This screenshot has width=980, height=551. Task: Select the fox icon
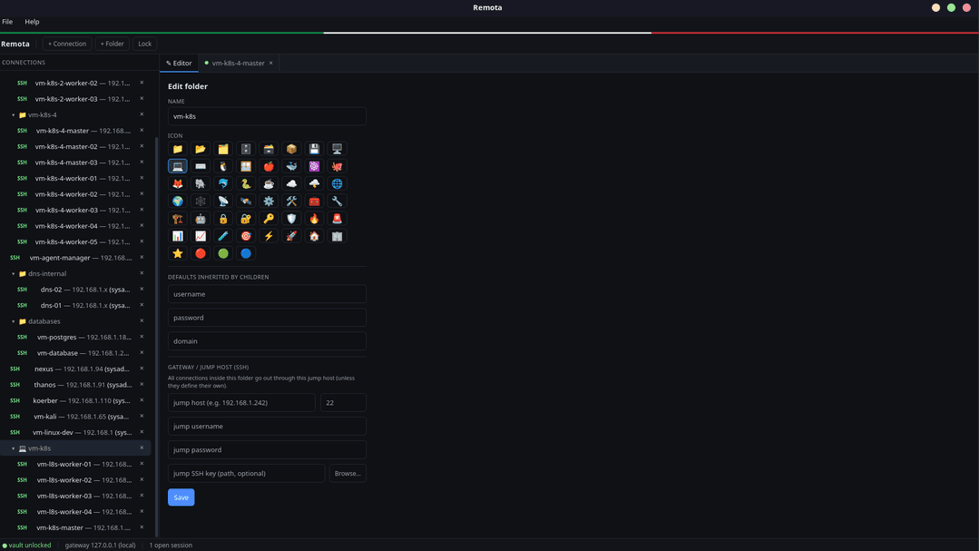pyautogui.click(x=178, y=184)
